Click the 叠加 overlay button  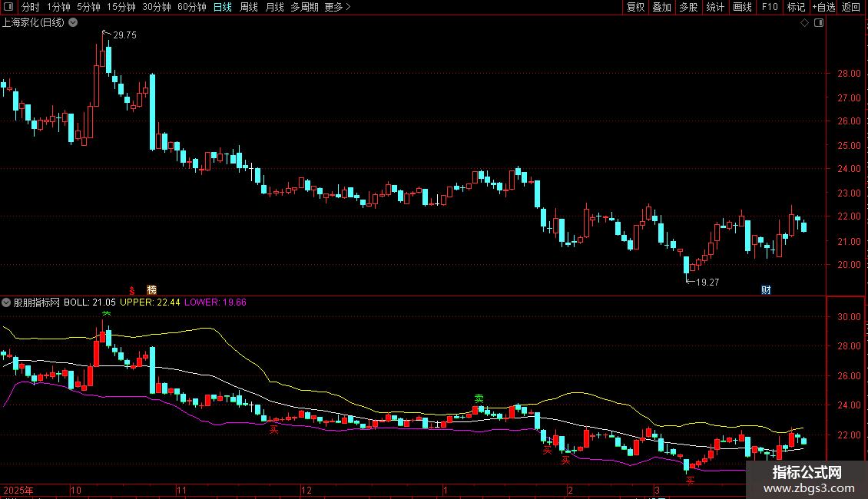click(x=661, y=7)
